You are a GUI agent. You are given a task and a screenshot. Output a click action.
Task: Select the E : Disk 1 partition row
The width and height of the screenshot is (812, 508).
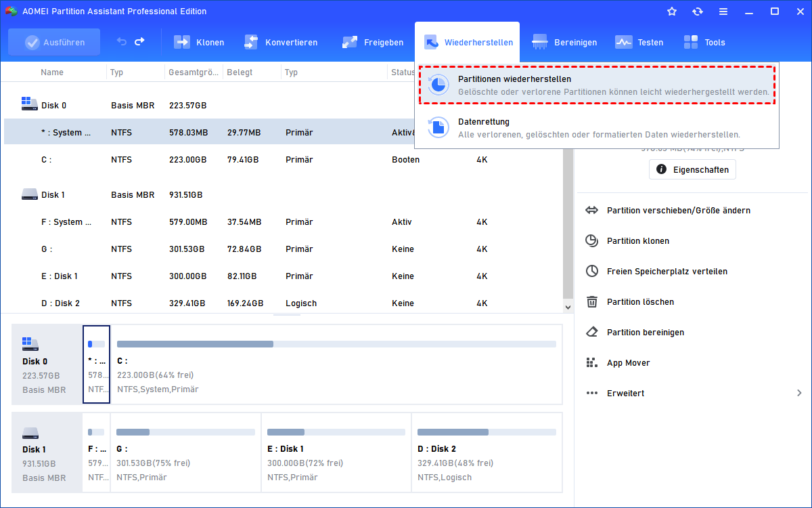tap(284, 276)
